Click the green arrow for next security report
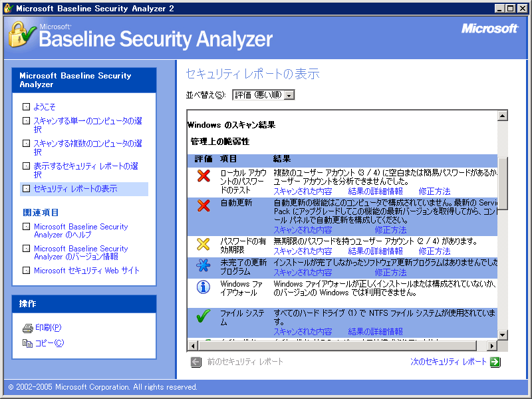 coord(495,362)
